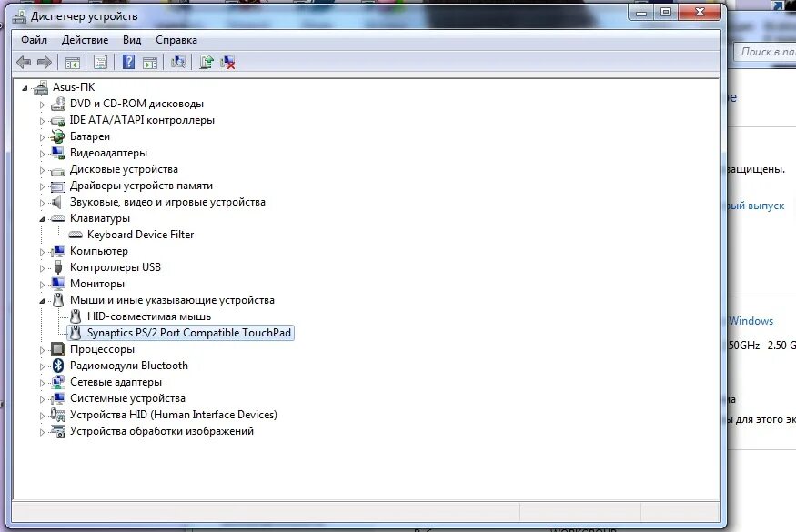The width and height of the screenshot is (796, 532).
Task: Click the search field in background window
Action: [765, 52]
